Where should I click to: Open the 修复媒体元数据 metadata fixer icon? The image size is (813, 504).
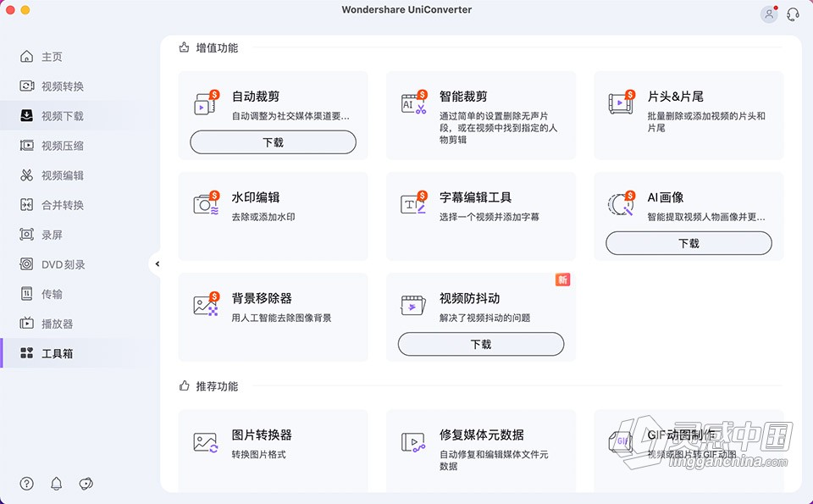pyautogui.click(x=414, y=441)
